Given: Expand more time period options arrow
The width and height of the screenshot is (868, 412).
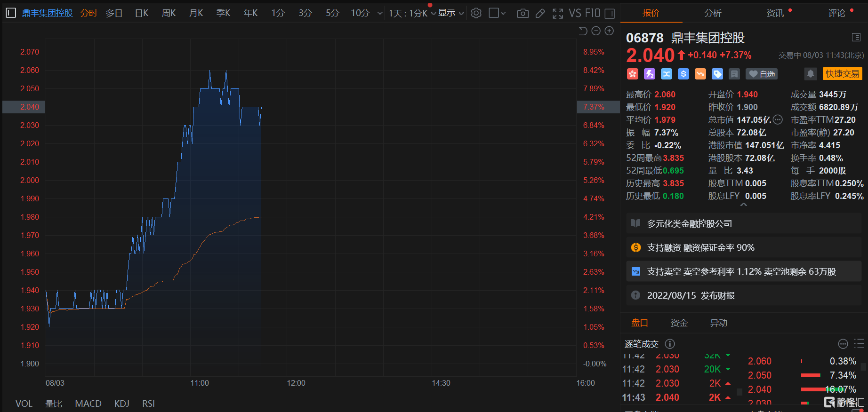Looking at the screenshot, I should (x=380, y=14).
